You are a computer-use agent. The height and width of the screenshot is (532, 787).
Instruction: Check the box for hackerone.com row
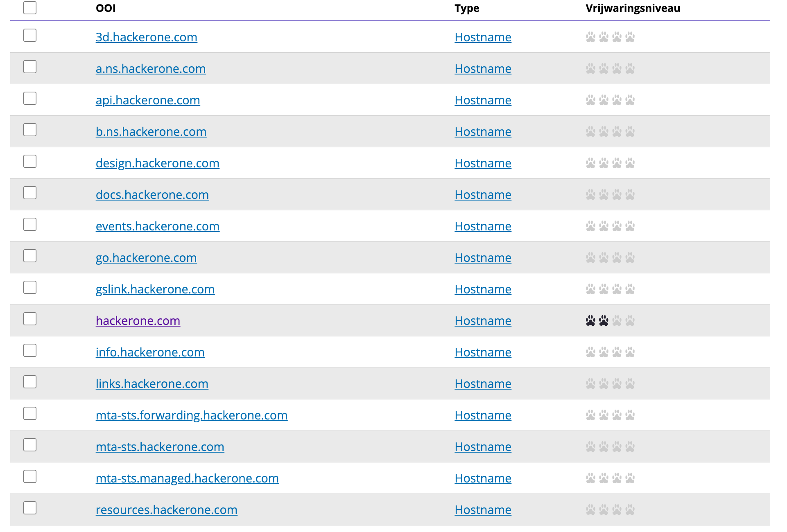point(30,319)
